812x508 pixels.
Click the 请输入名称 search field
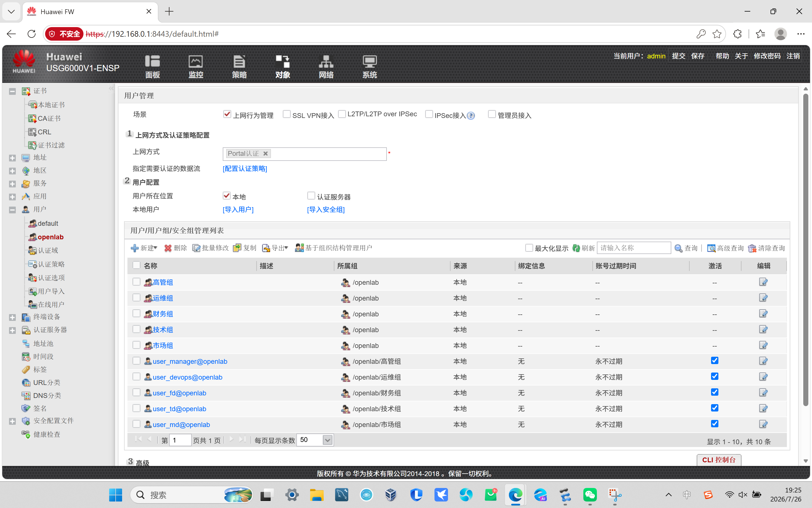[634, 248]
